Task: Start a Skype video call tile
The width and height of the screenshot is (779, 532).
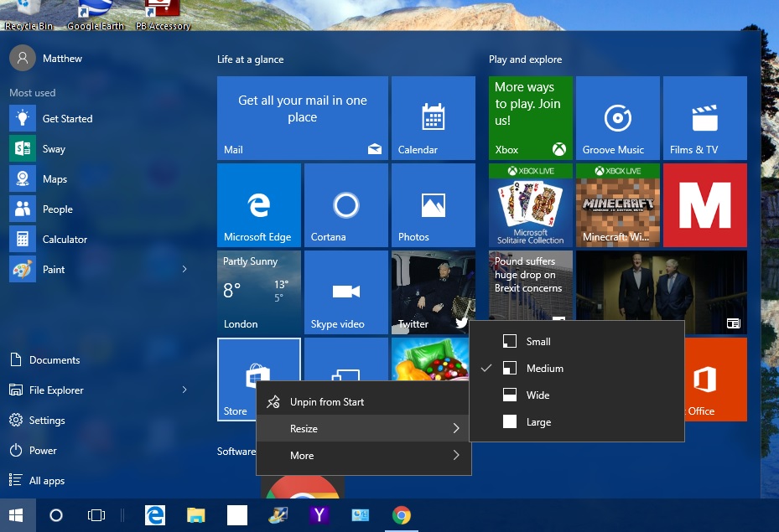Action: [x=345, y=292]
